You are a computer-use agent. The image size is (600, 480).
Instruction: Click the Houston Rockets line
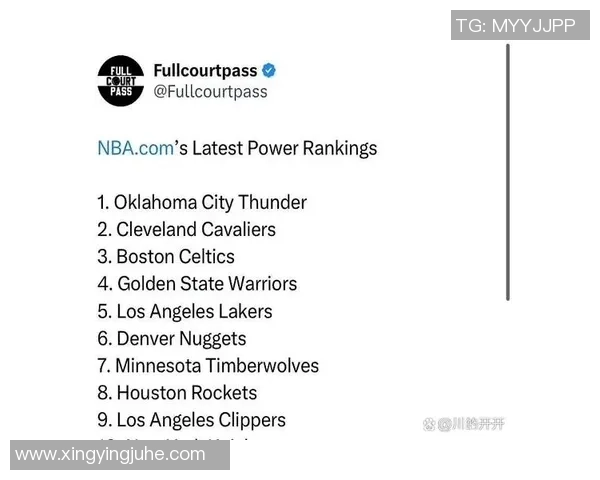point(177,393)
